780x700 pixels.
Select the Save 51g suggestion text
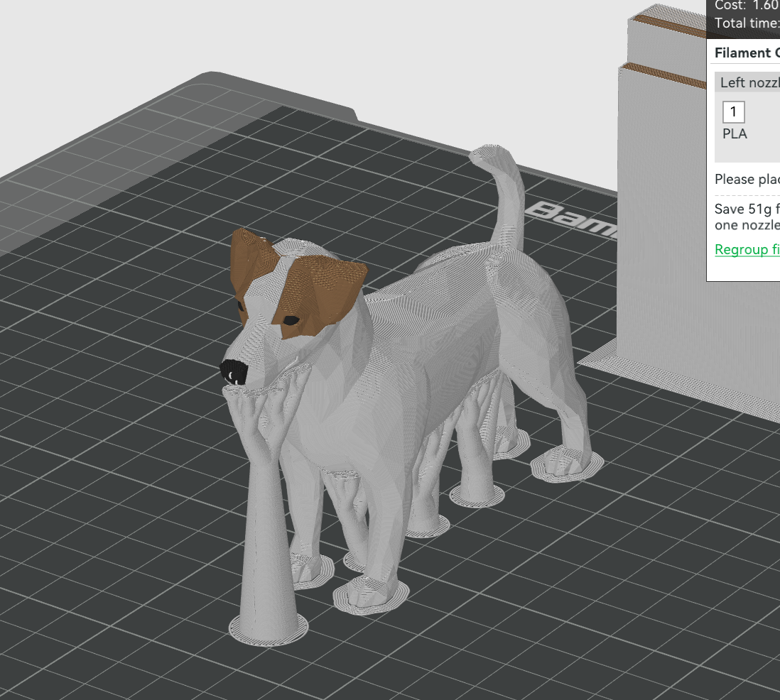pyautogui.click(x=747, y=217)
